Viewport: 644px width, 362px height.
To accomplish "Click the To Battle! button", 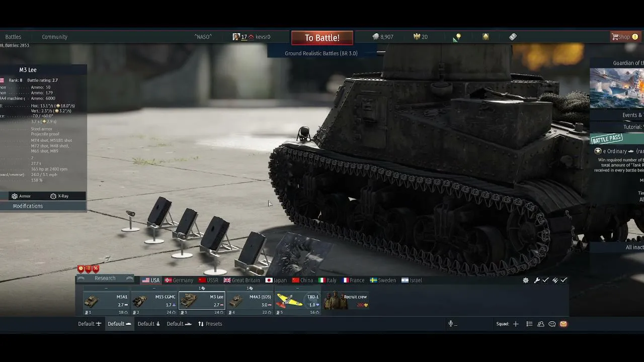I will click(322, 38).
